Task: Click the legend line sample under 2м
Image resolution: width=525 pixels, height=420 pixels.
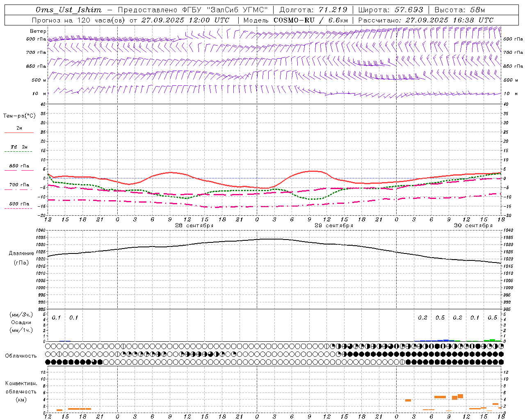Action: click(x=19, y=132)
